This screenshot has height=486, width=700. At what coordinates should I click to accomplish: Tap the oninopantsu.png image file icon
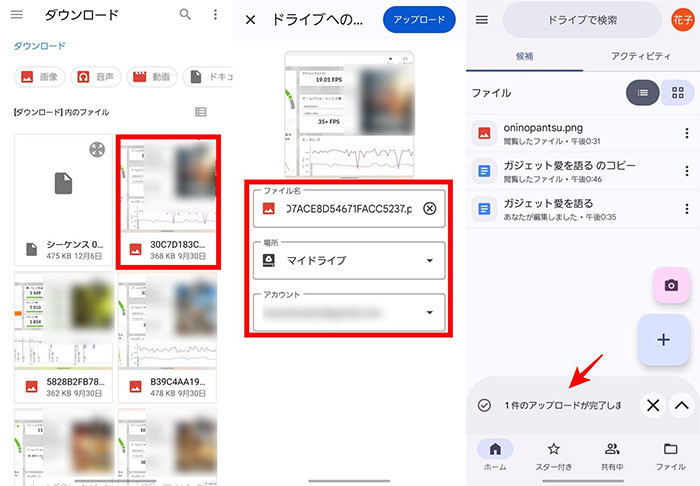pos(484,133)
